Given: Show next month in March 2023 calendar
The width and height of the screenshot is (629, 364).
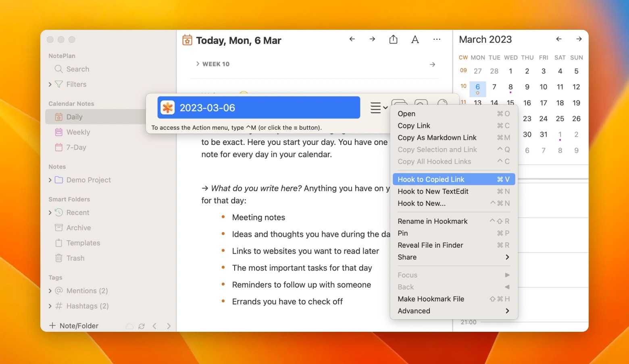Looking at the screenshot, I should coord(579,39).
